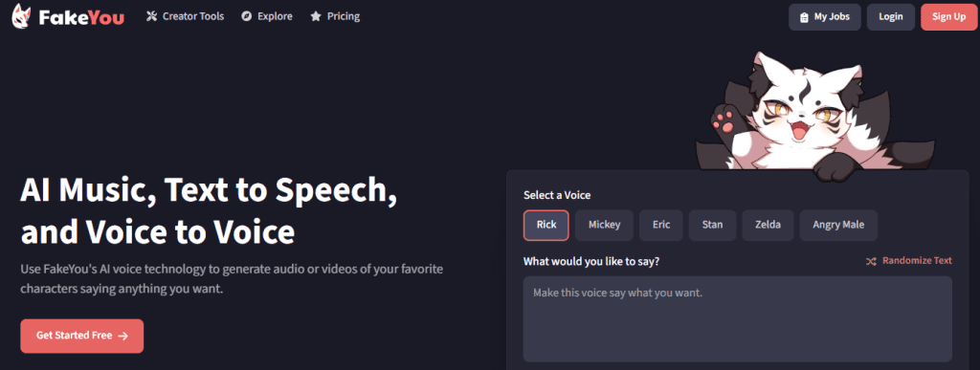Go to the Pricing page
This screenshot has height=370, width=980.
[x=335, y=16]
